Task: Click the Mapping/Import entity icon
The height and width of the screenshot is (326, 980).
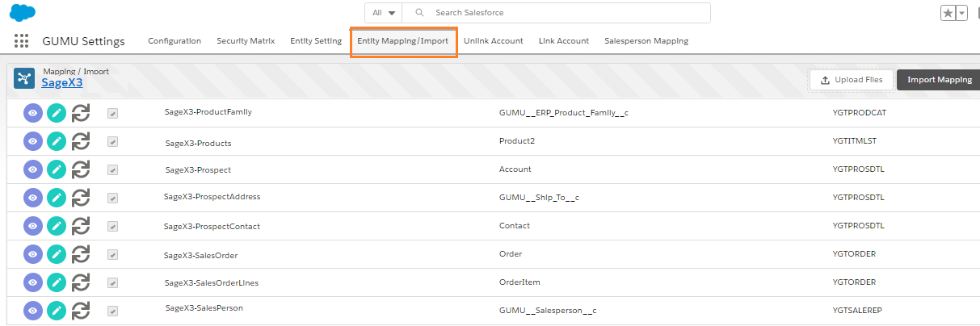Action: point(23,78)
